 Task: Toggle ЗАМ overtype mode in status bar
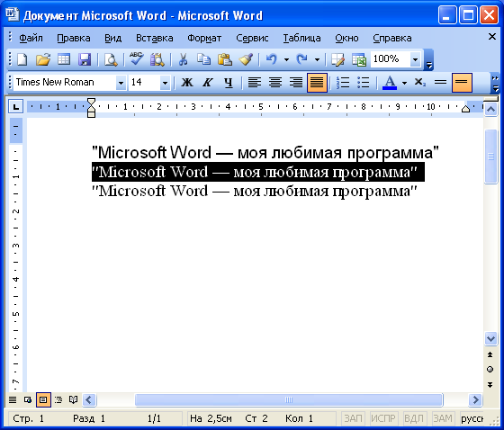coord(443,418)
